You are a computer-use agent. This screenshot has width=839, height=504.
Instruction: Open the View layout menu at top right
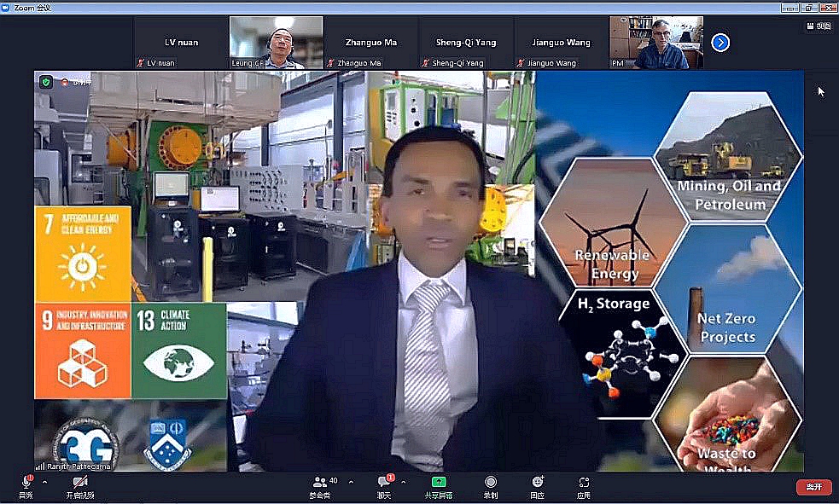point(819,26)
